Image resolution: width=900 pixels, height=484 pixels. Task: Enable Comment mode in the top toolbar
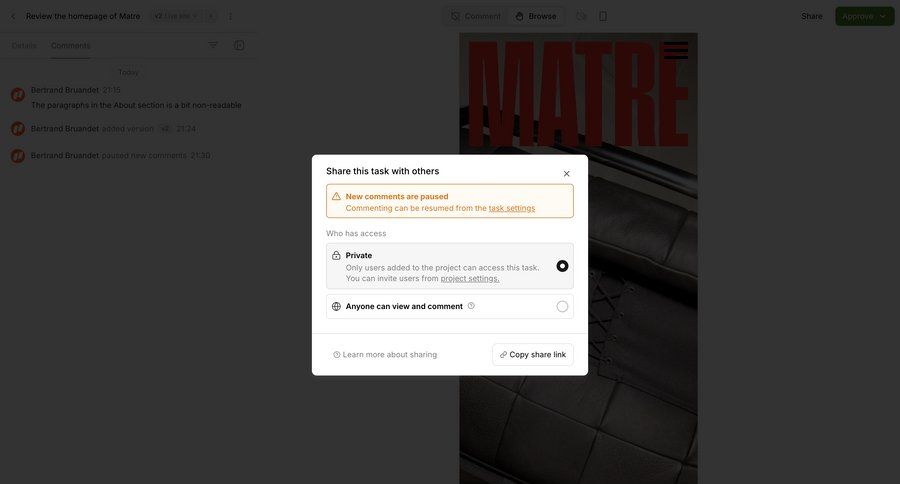pyautogui.click(x=475, y=16)
